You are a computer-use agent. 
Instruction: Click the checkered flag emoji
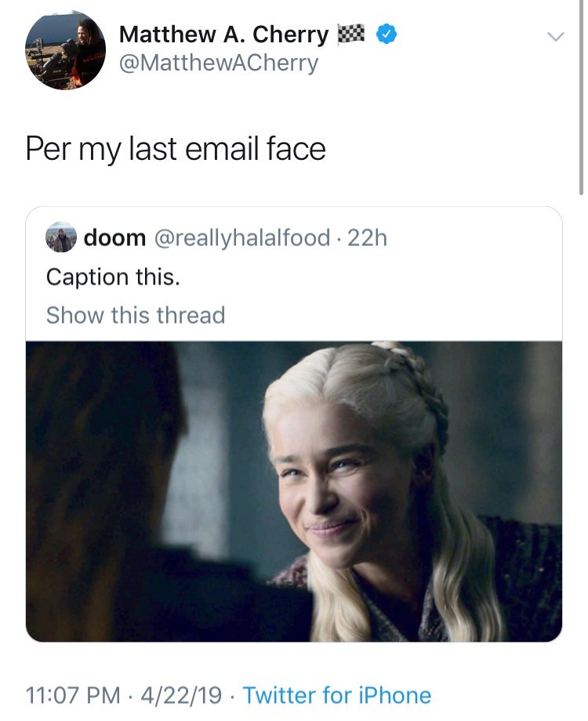tap(351, 34)
